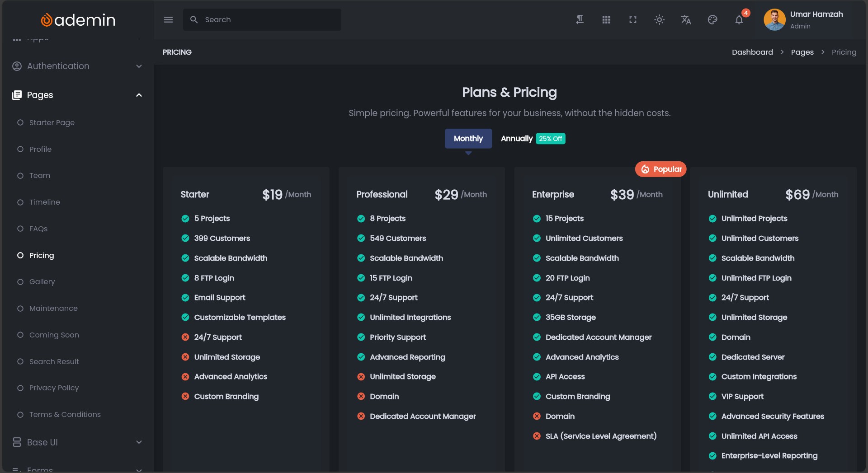Open the apps grid icon
Screen dimensions: 868x473
point(606,20)
